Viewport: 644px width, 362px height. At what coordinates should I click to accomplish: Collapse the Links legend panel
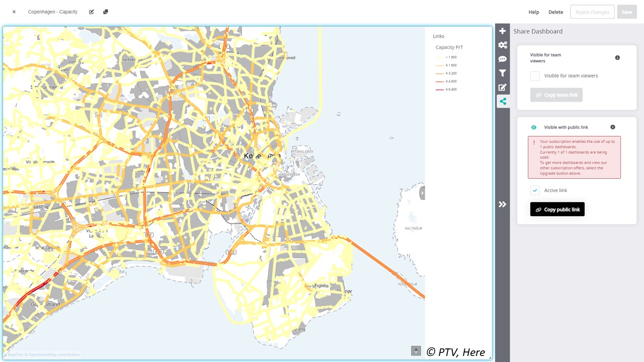[x=438, y=36]
